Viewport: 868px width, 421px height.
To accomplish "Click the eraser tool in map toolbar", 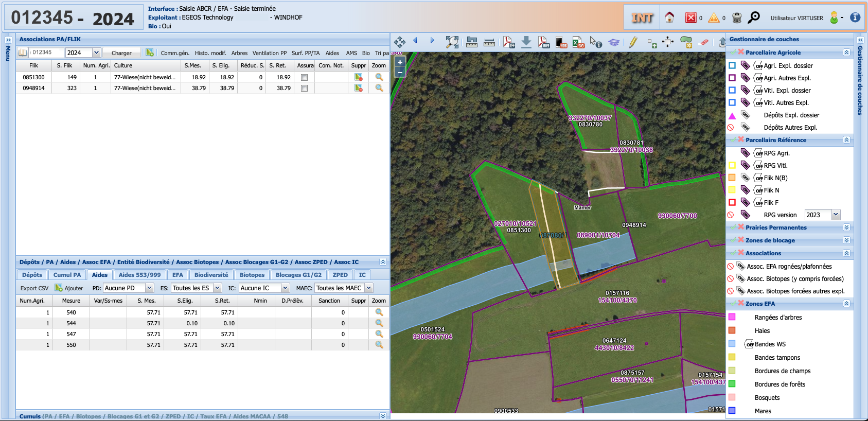I will coord(704,42).
